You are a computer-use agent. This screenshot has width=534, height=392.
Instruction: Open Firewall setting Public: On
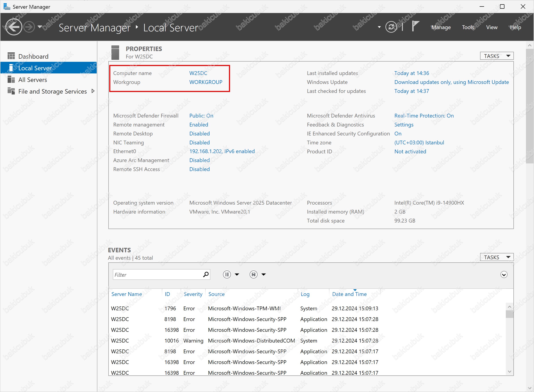[201, 116]
